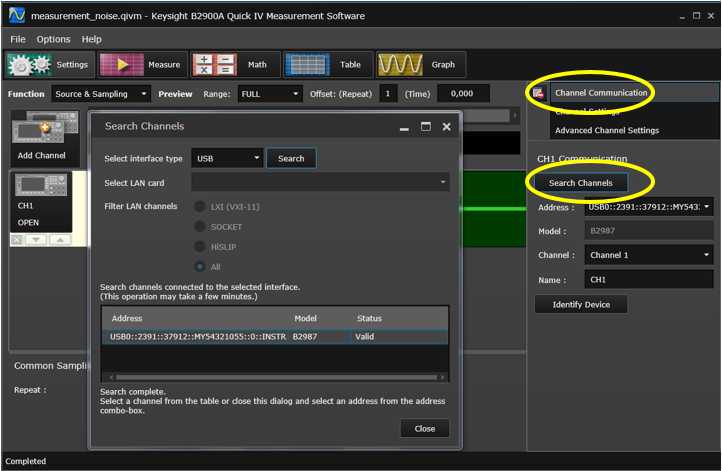
Task: Click the OPEN label under CH1
Action: tap(28, 223)
